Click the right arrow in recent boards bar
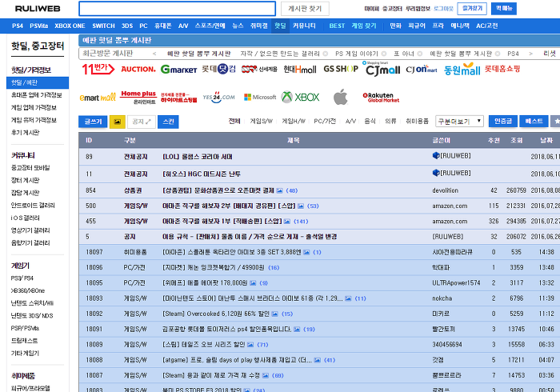This screenshot has height=392, width=560. (530, 54)
